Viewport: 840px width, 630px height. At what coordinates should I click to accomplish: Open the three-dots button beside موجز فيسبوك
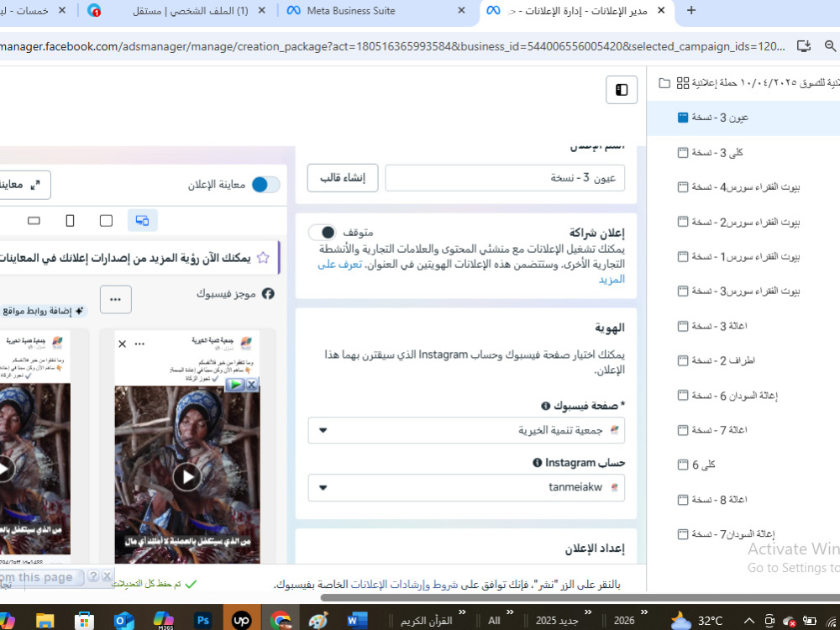[x=115, y=300]
